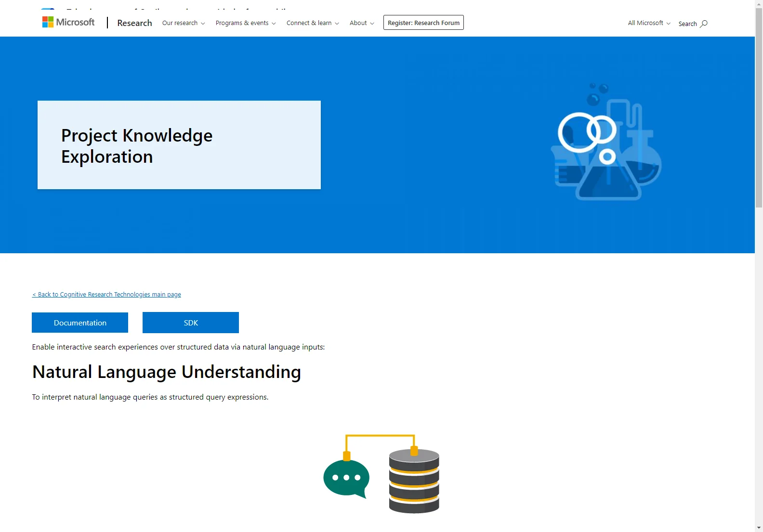Follow Back to Cognitive Research Technologies link
The image size is (763, 532).
pos(106,294)
